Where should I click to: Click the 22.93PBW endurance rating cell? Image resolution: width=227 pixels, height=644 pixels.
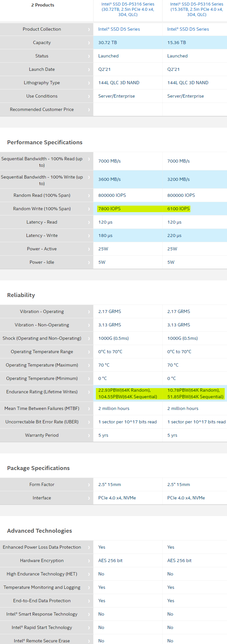(128, 393)
